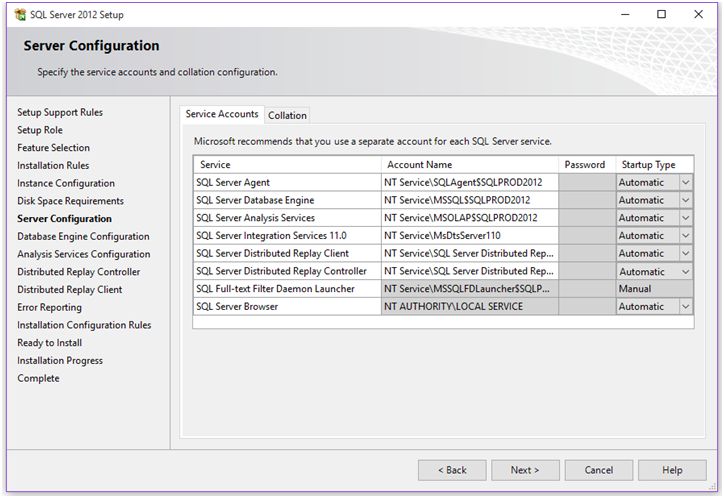Viewport: 724px width, 498px height.
Task: Click the SQL Server Setup title bar icon
Action: (x=20, y=15)
